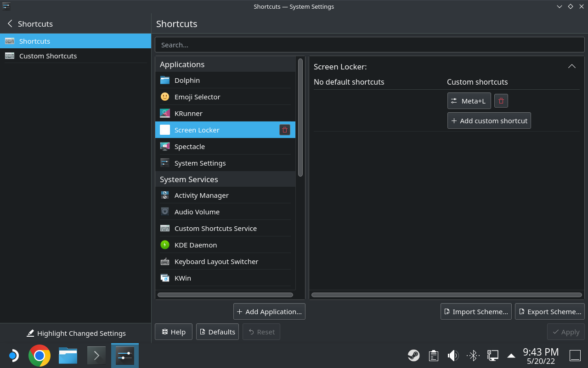
Task: Click the Show Desktop icon in the taskbar
Action: [575, 356]
